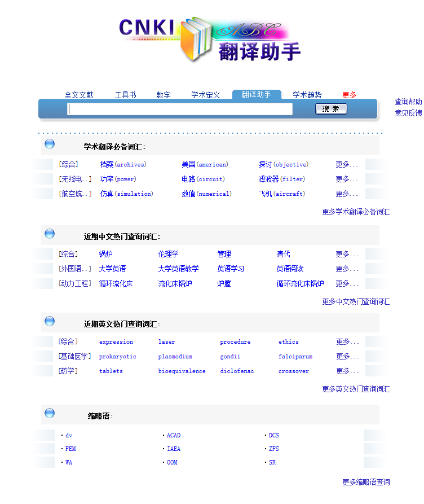Open the DCS abbreviation
Image resolution: width=424 pixels, height=504 pixels.
pos(273,435)
